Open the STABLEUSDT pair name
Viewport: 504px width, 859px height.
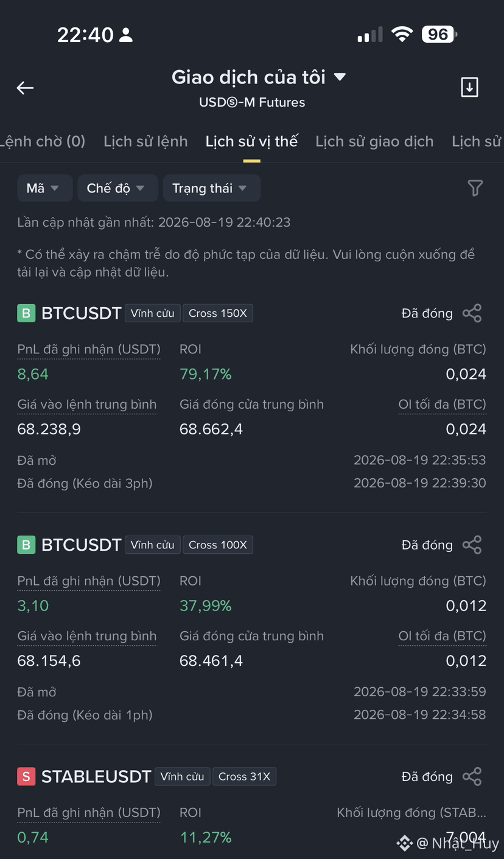[96, 776]
